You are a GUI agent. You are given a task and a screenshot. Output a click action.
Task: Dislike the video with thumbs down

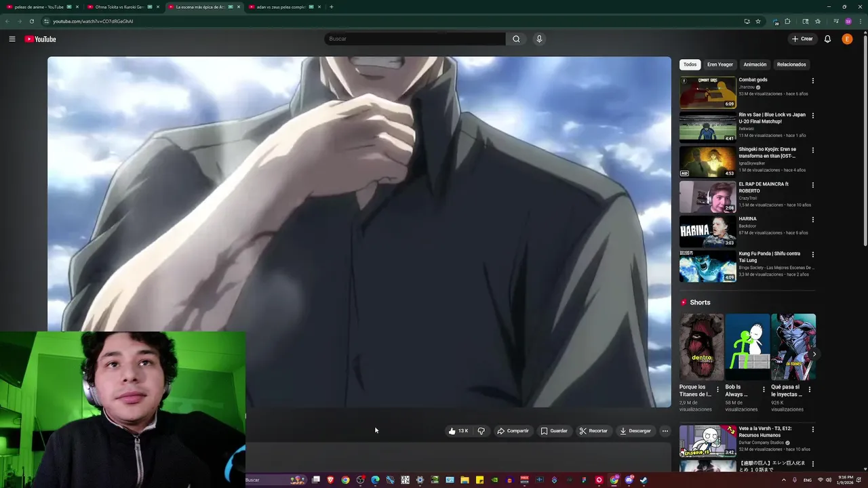[x=481, y=431]
